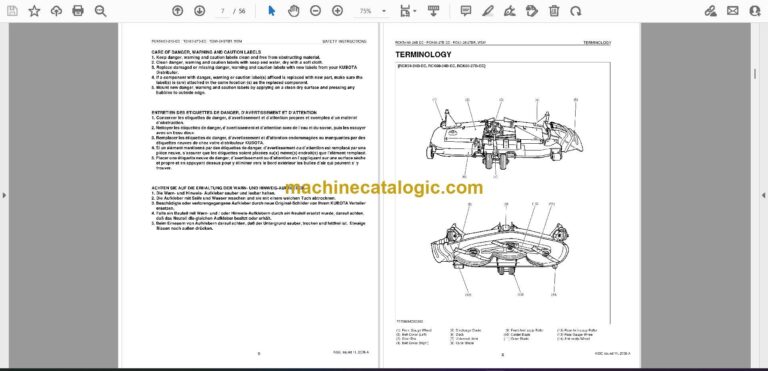Click the trash delete icon
The height and width of the screenshot is (371, 768).
tap(554, 11)
